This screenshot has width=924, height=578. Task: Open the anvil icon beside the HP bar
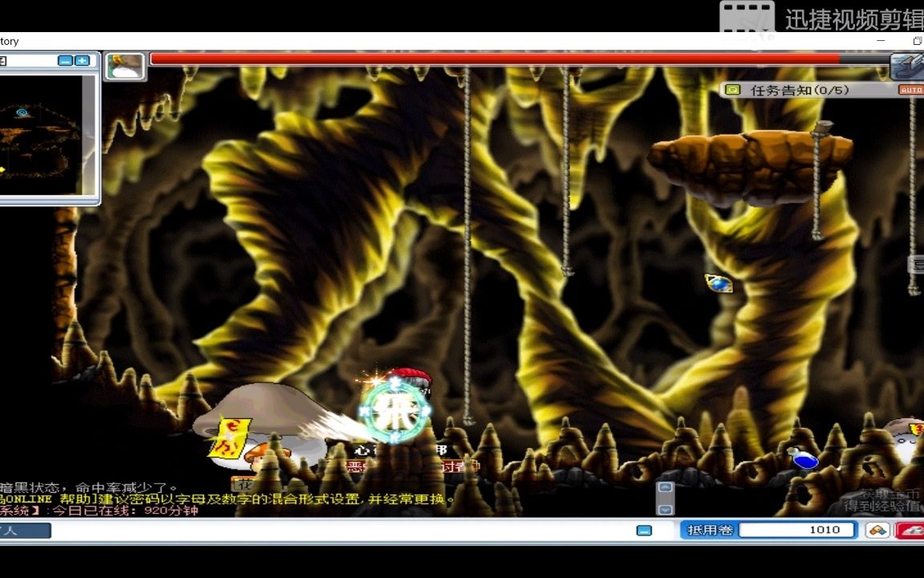click(906, 67)
